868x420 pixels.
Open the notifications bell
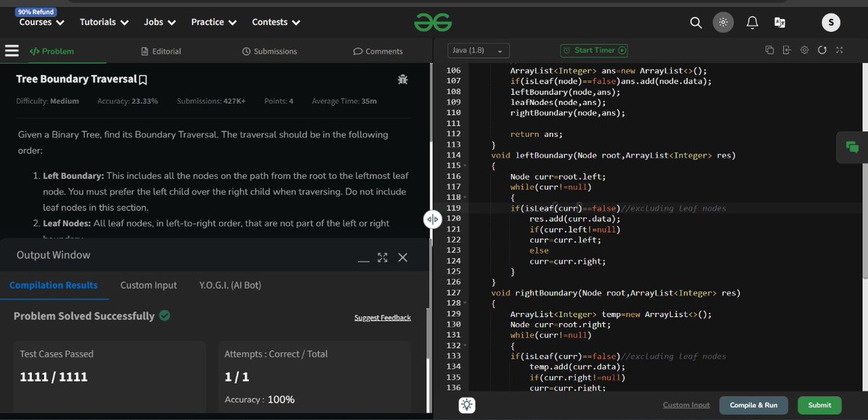752,22
